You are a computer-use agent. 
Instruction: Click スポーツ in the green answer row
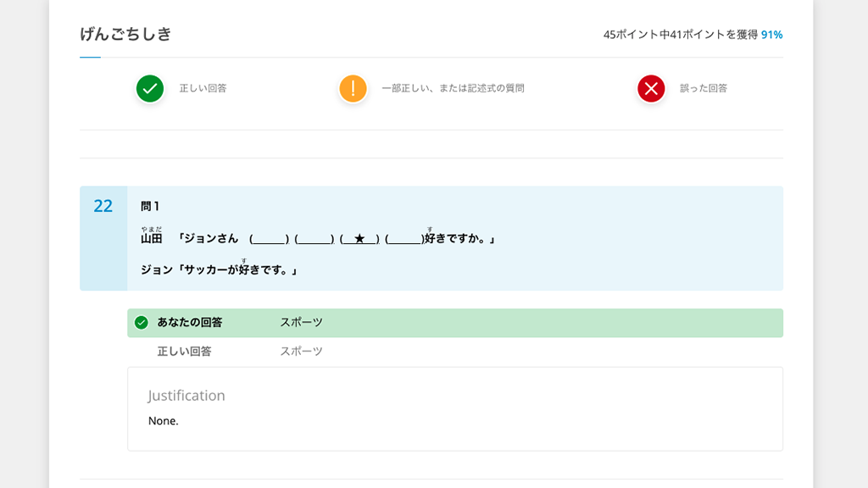click(x=301, y=323)
